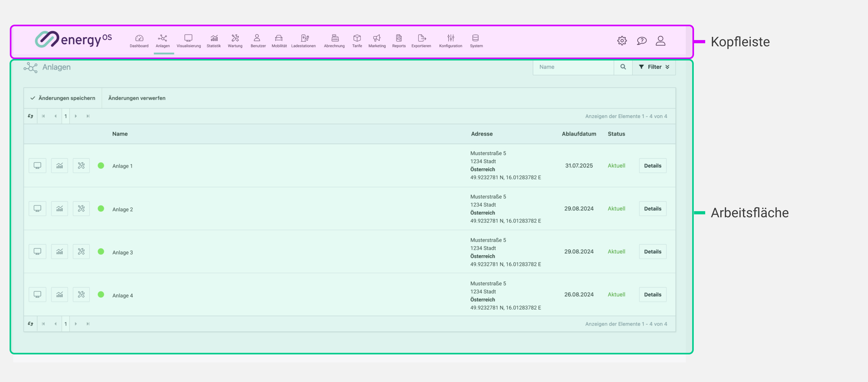Viewport: 868px width, 382px height.
Task: Open the settings gear icon in header
Action: [x=622, y=41]
